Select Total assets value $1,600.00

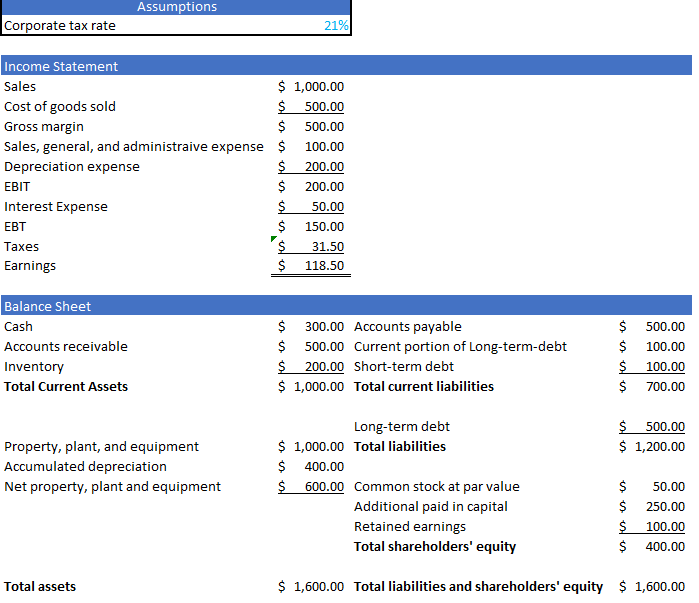pyautogui.click(x=311, y=587)
